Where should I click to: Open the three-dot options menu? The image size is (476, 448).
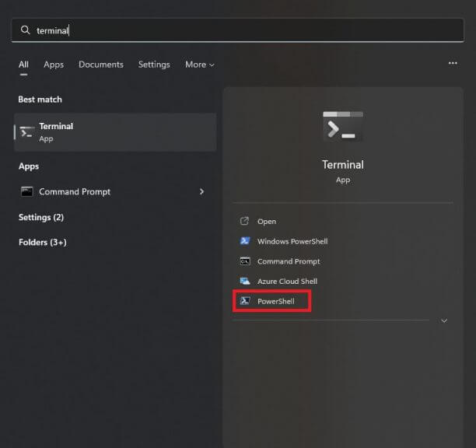click(x=453, y=63)
